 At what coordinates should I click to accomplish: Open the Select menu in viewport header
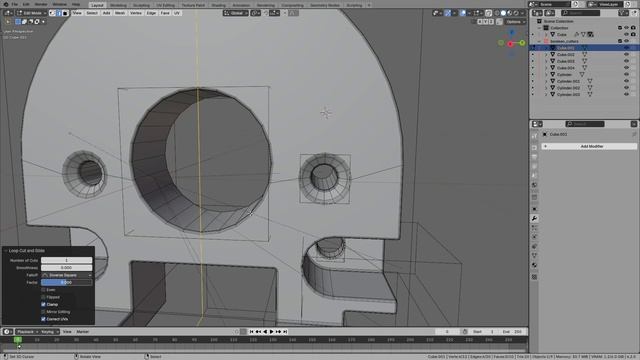(x=92, y=13)
